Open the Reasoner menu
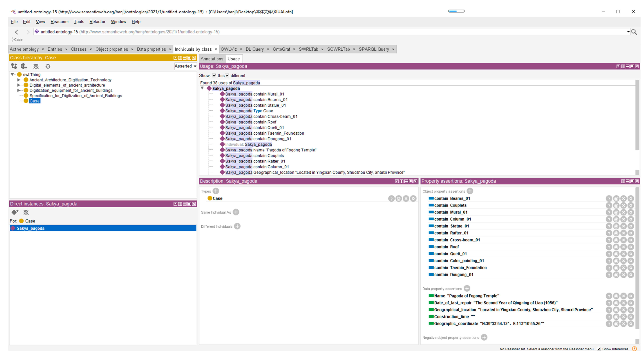Screen dimensions: 644x358 click(59, 21)
